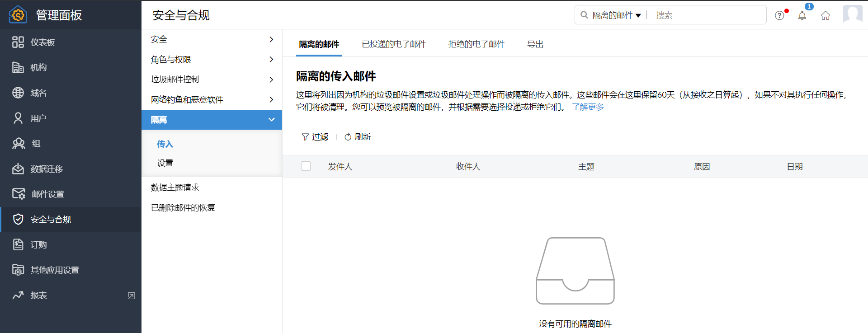This screenshot has width=868, height=333.
Task: Expand the 角色与权限 chevron
Action: pos(271,59)
